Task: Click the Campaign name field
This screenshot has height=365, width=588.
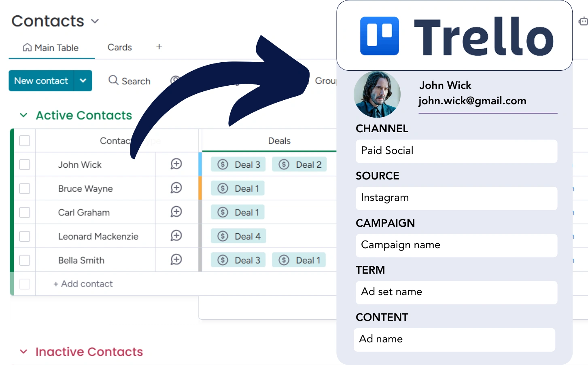Action: 456,245
